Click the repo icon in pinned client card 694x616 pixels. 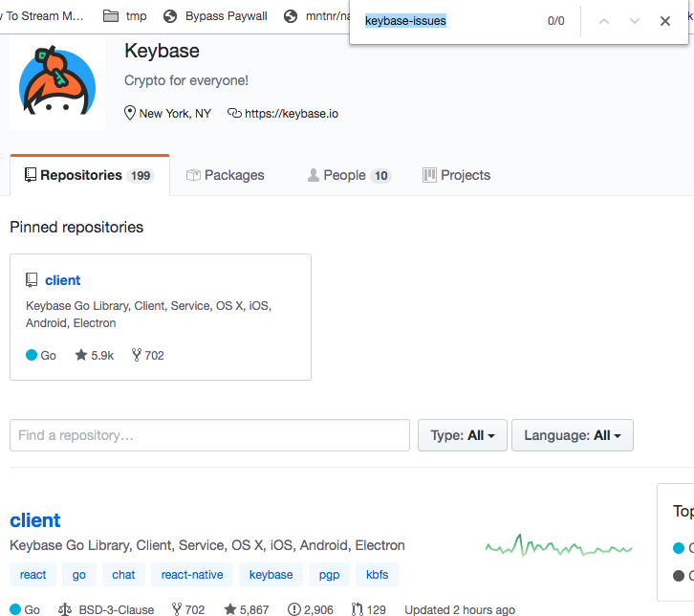[x=32, y=280]
